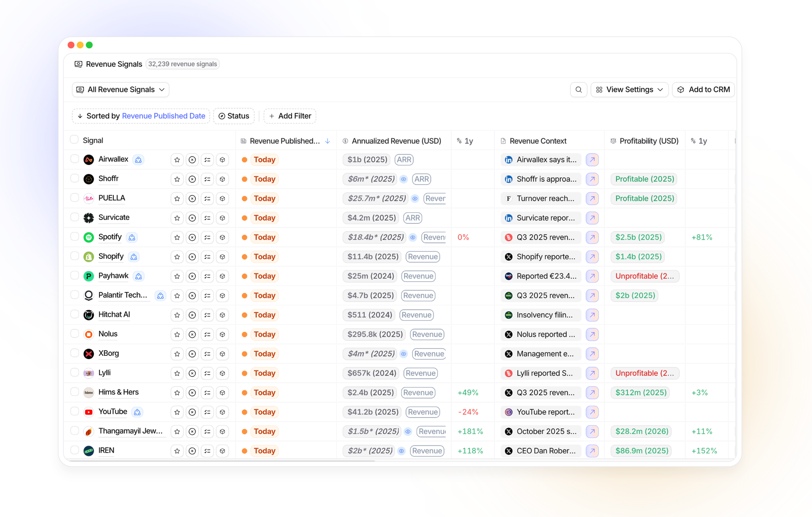Open the Status filter chip
The height and width of the screenshot is (517, 812).
tap(234, 116)
